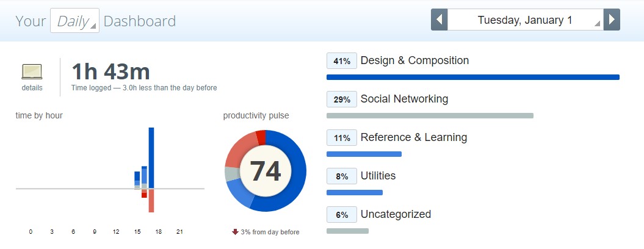Open the Uncategorized category
This screenshot has height=249, width=644.
click(x=396, y=214)
